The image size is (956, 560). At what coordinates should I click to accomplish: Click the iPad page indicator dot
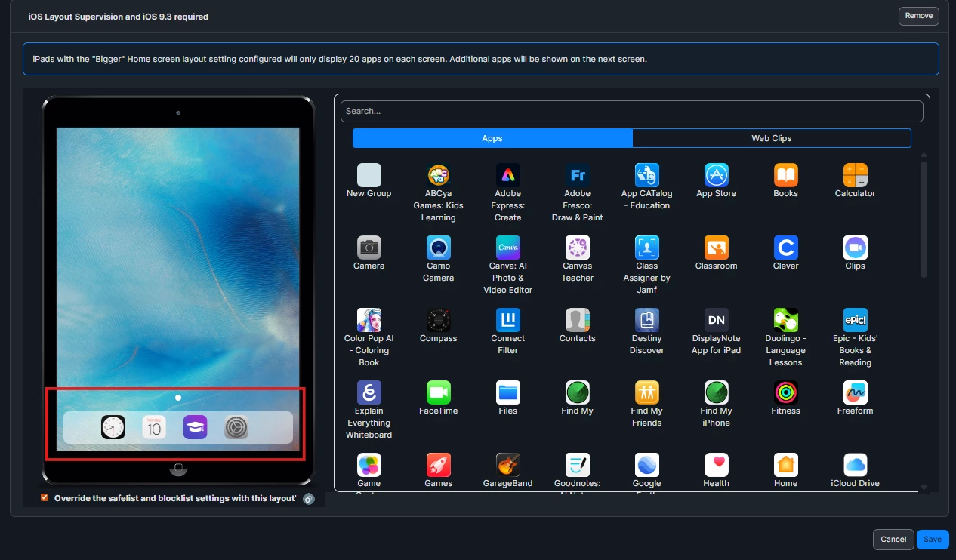[x=177, y=397]
